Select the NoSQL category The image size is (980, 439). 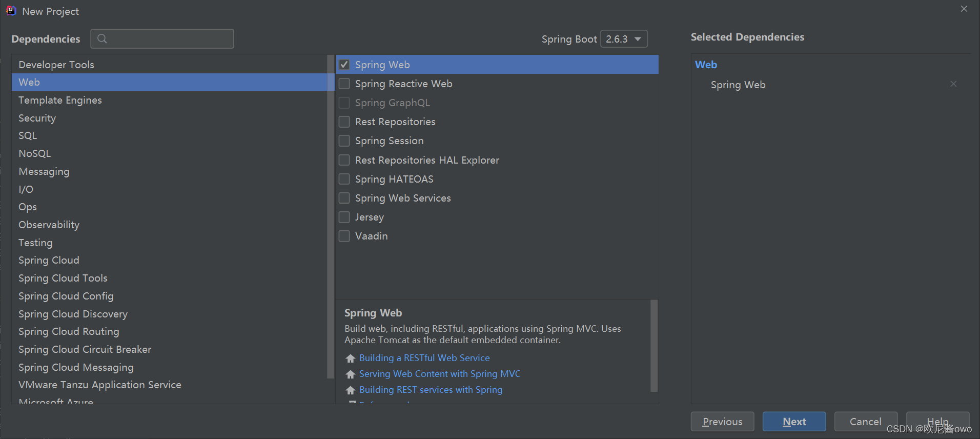click(169, 153)
